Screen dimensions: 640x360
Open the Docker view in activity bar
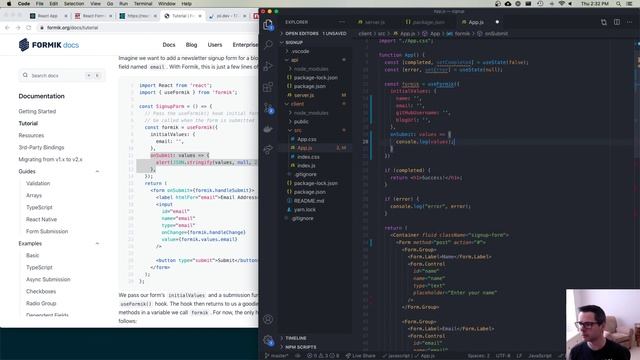pyautogui.click(x=268, y=129)
